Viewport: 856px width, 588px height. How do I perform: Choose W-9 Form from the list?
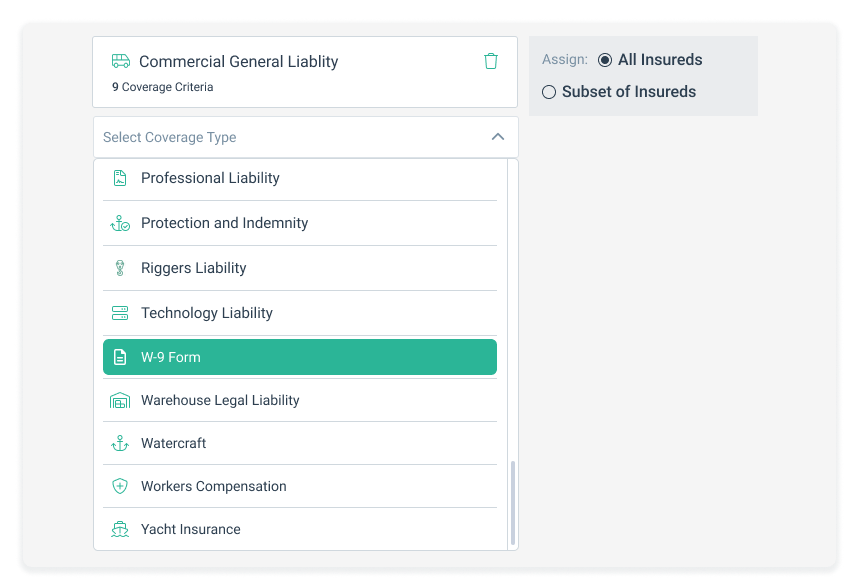300,357
